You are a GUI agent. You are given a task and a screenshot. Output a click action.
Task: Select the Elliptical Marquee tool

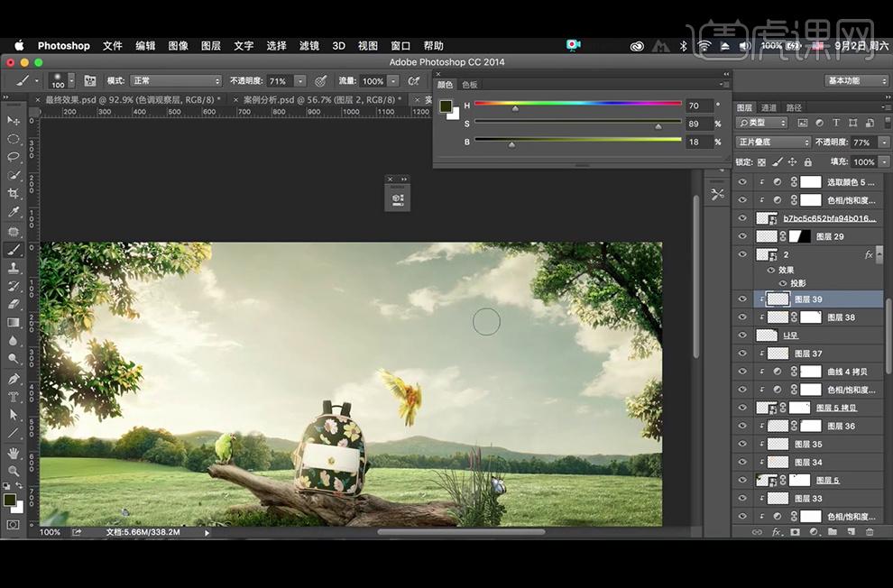tap(14, 139)
